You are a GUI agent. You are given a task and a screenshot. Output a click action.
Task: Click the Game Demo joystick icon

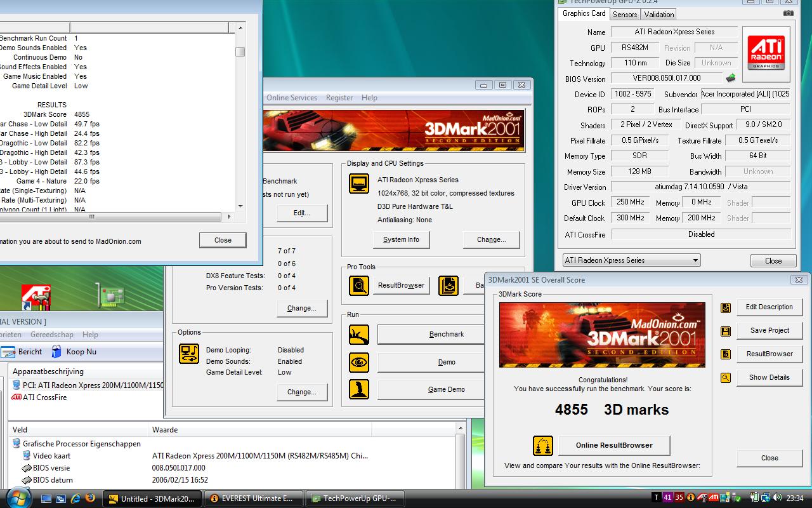[359, 390]
